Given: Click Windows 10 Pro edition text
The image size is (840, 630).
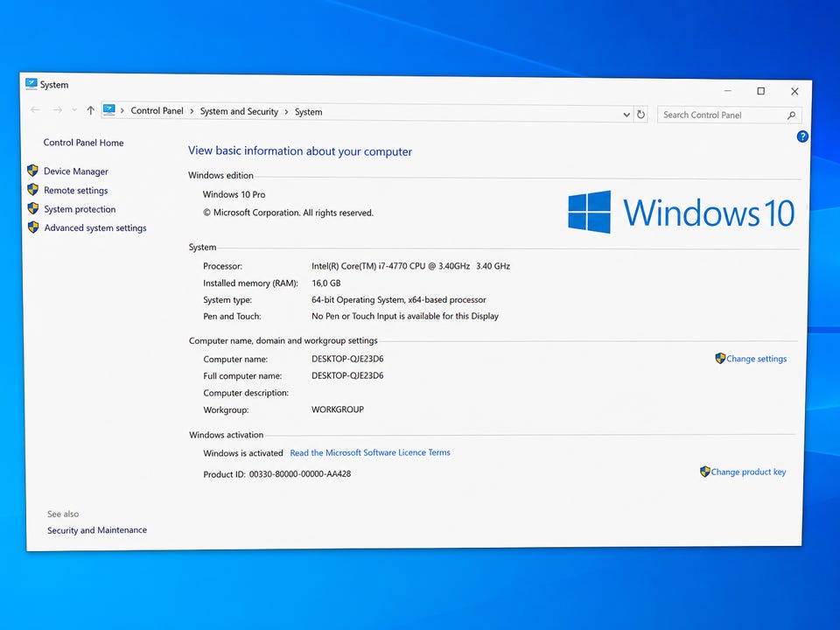Looking at the screenshot, I should 234,194.
